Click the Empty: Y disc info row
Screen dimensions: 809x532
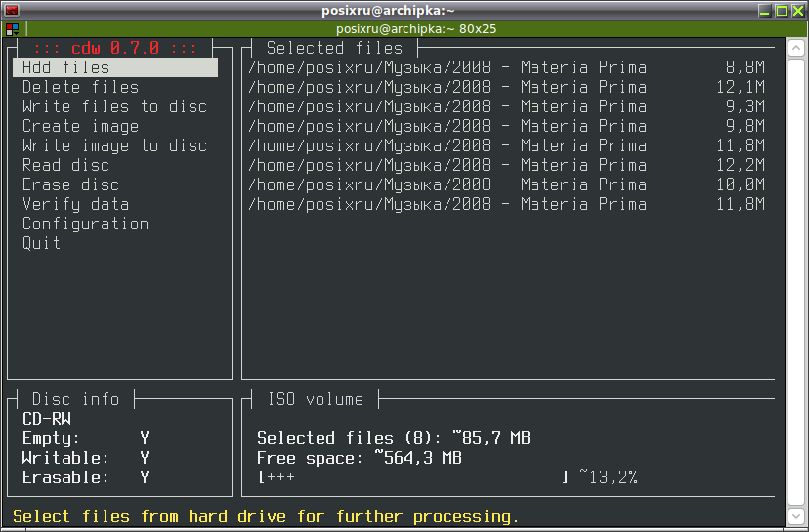tap(86, 438)
